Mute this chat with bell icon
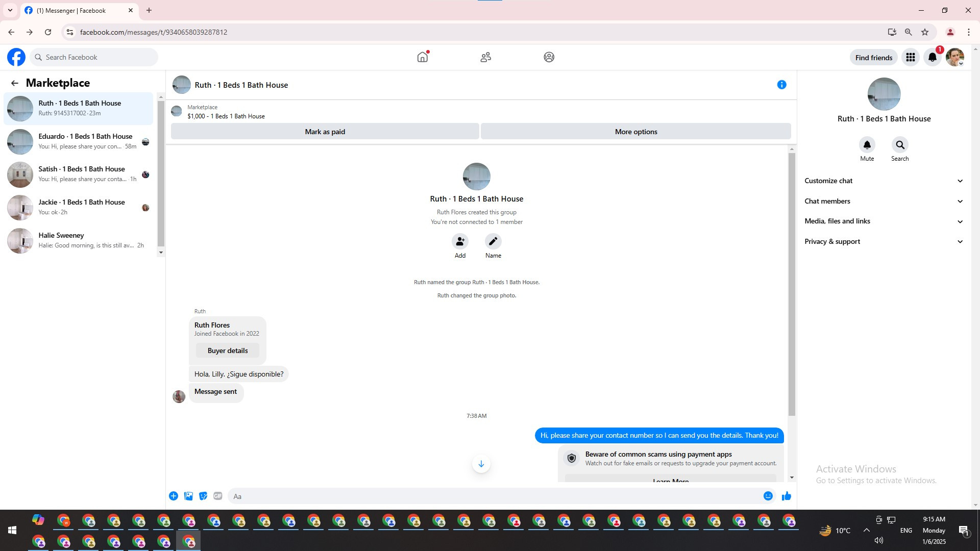 tap(867, 145)
